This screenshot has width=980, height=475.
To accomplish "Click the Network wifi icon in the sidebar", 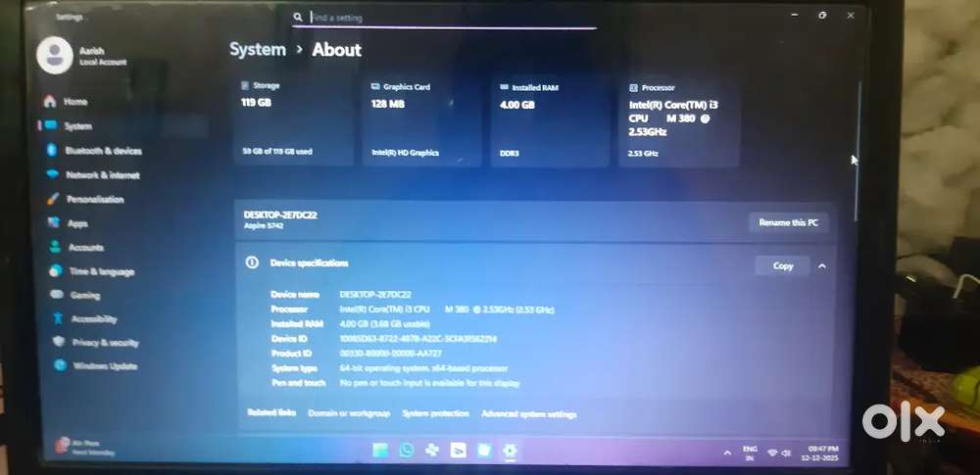I will tap(53, 174).
